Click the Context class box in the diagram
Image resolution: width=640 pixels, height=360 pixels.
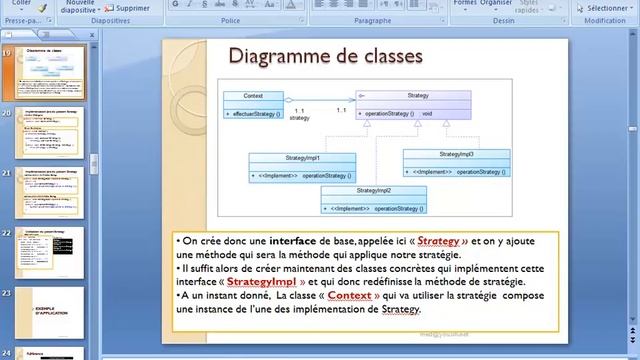coord(253,105)
